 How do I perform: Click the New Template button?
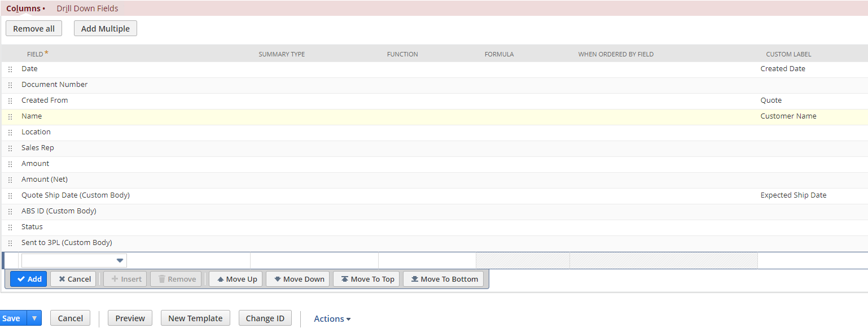click(x=195, y=318)
